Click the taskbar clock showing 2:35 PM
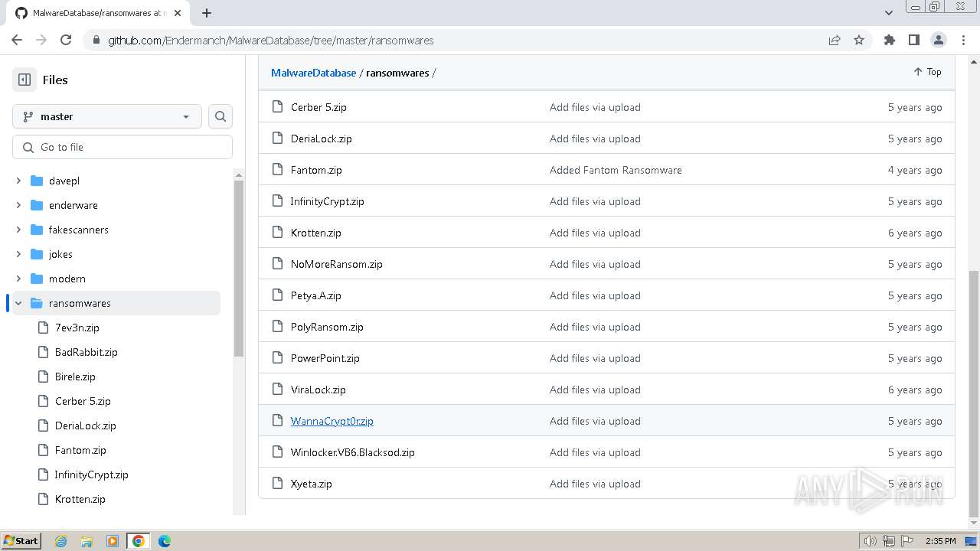Image resolution: width=980 pixels, height=551 pixels. click(940, 541)
